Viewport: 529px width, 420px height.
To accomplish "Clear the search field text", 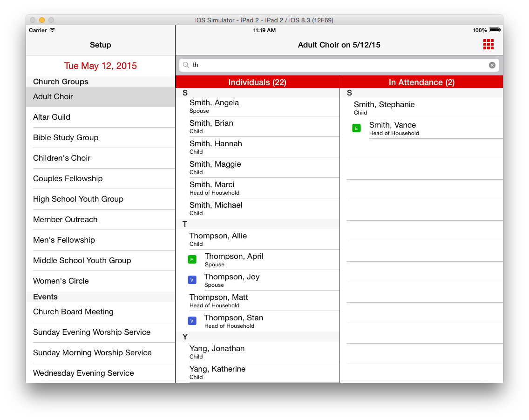I will [492, 65].
